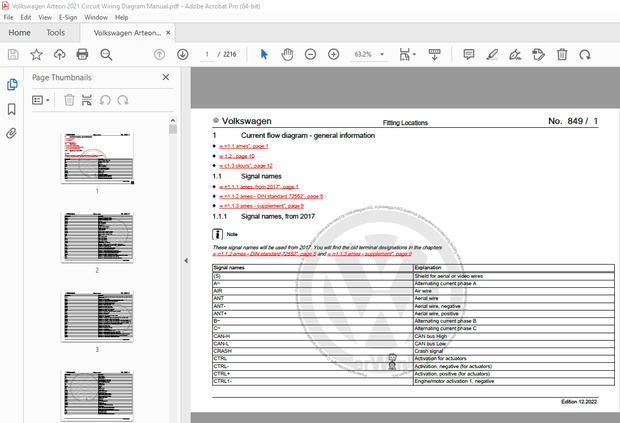This screenshot has width=620, height=423.
Task: Select page 1 thumbnail
Action: tap(97, 158)
